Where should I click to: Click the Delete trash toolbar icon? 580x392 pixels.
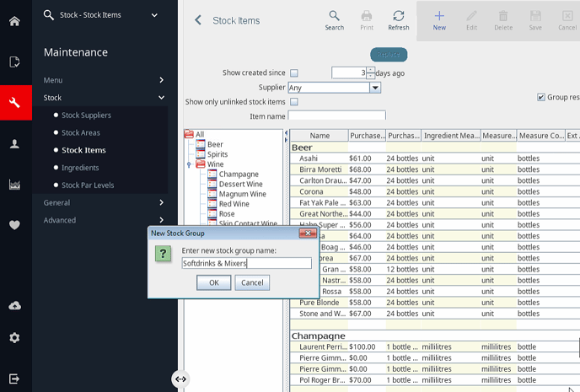[503, 20]
